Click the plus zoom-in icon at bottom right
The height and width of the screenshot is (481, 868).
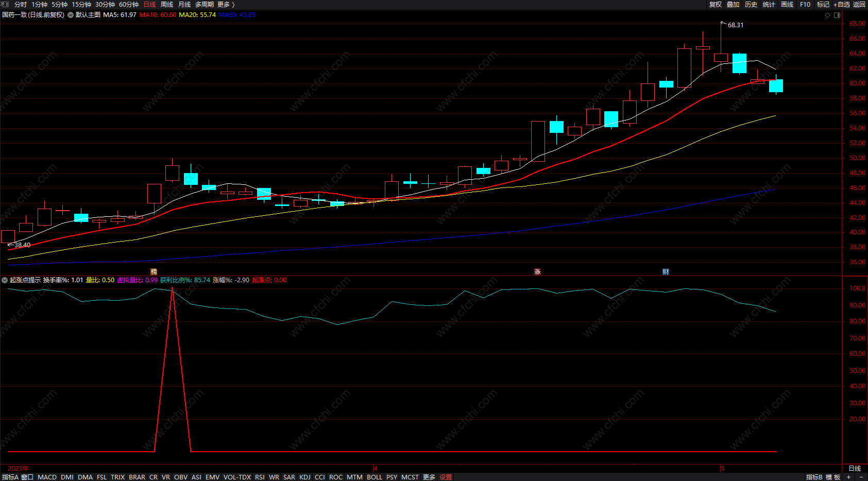pos(848,477)
